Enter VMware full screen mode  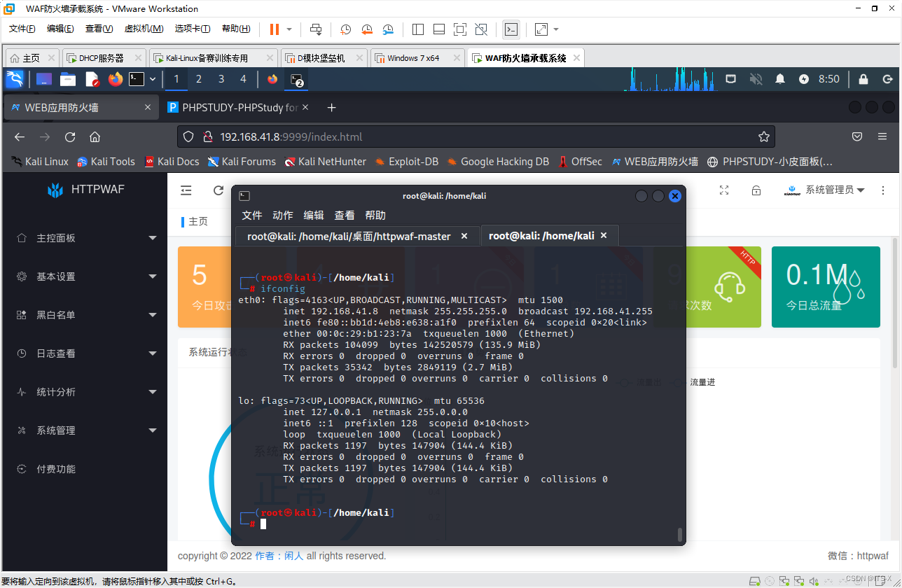tap(460, 29)
